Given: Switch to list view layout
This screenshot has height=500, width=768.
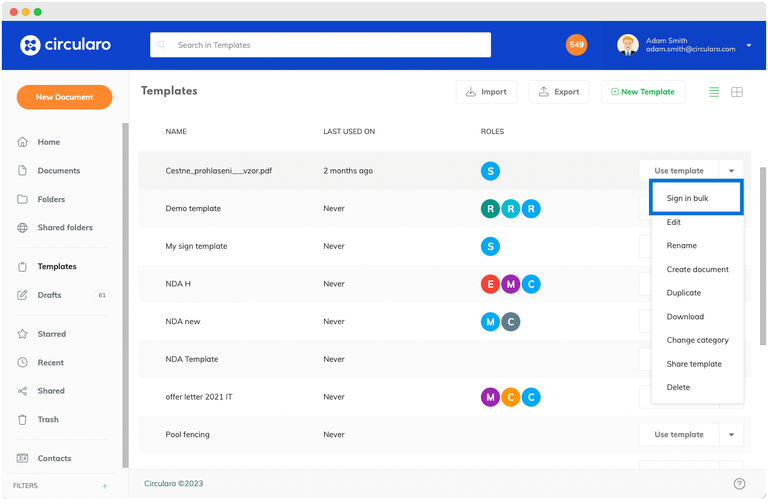Looking at the screenshot, I should (x=714, y=92).
